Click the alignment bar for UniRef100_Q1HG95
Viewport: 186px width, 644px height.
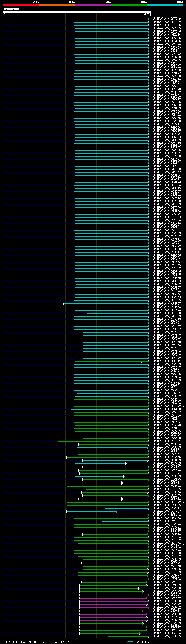pyautogui.click(x=128, y=636)
